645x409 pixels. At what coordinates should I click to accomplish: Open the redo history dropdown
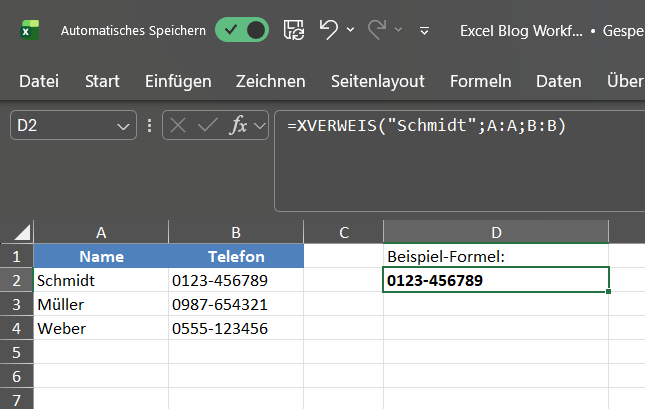[398, 30]
